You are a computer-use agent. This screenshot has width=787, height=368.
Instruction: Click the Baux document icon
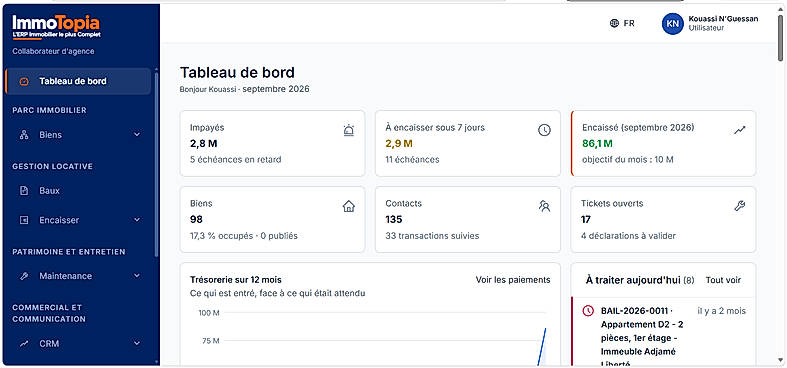24,191
